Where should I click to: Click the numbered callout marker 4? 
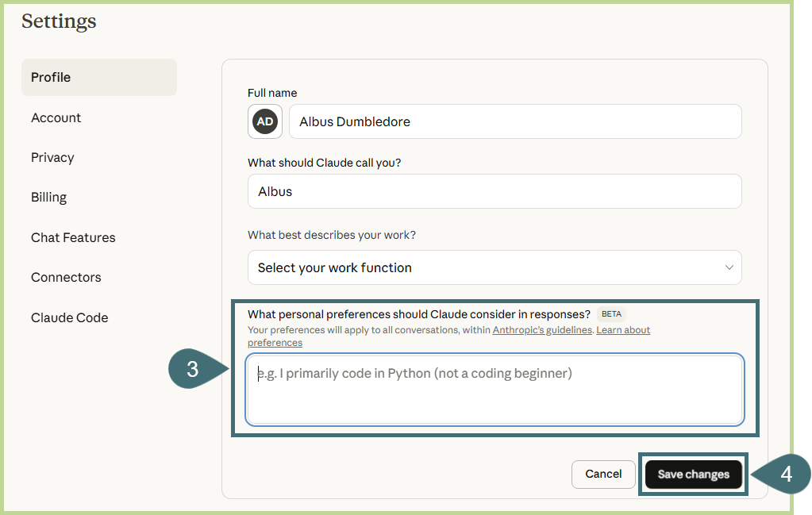coord(784,475)
